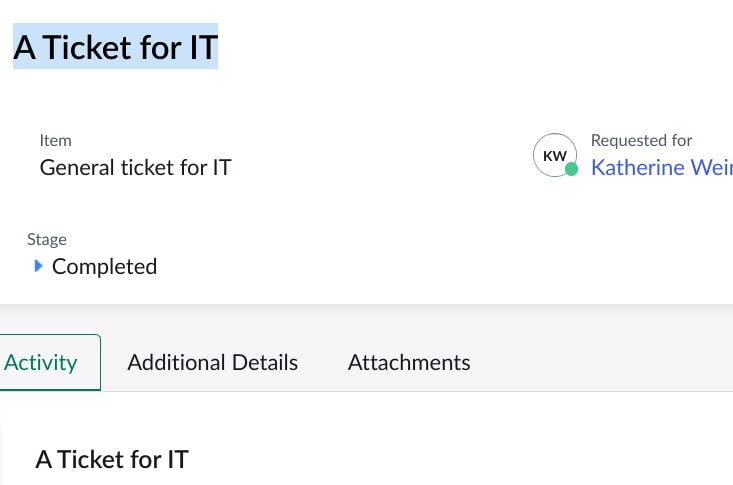Screen dimensions: 733x485
Task: Click the Requested for field label
Action: pyautogui.click(x=641, y=140)
